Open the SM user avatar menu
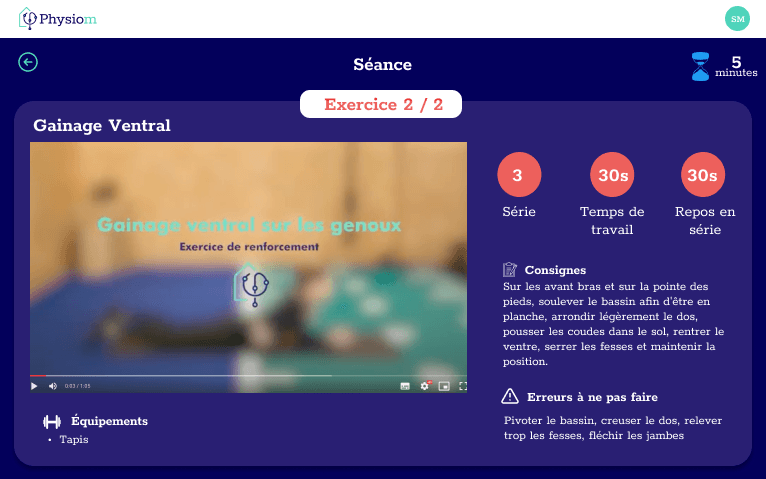The image size is (766, 479). [x=737, y=19]
